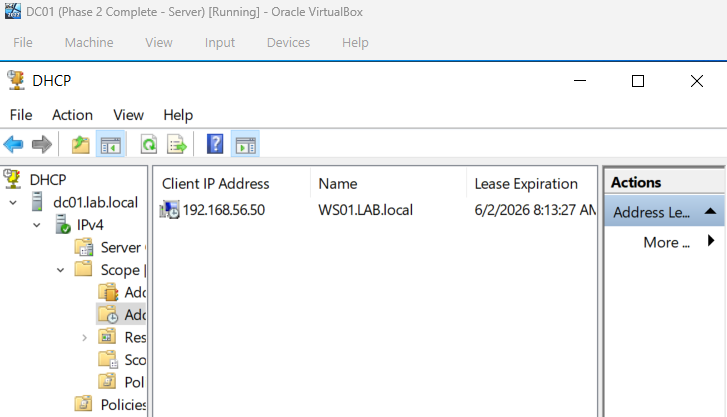Select the Policies label in tree
727x417 pixels.
tap(123, 404)
